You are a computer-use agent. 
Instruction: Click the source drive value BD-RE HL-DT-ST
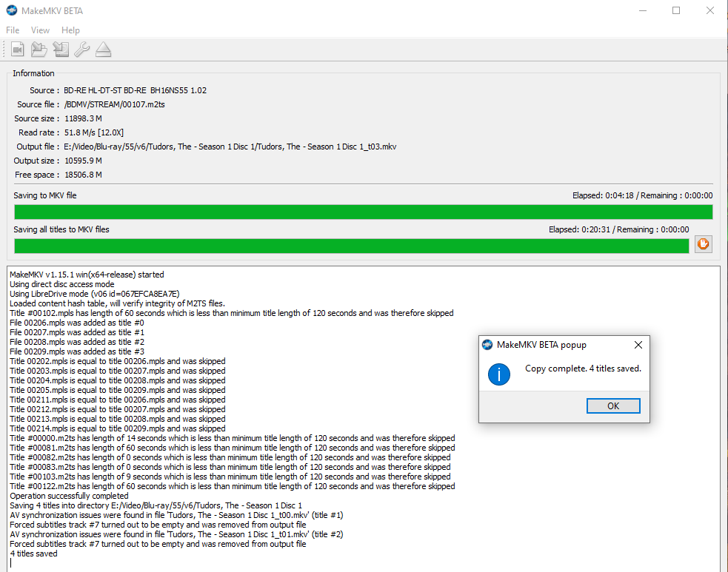point(135,90)
